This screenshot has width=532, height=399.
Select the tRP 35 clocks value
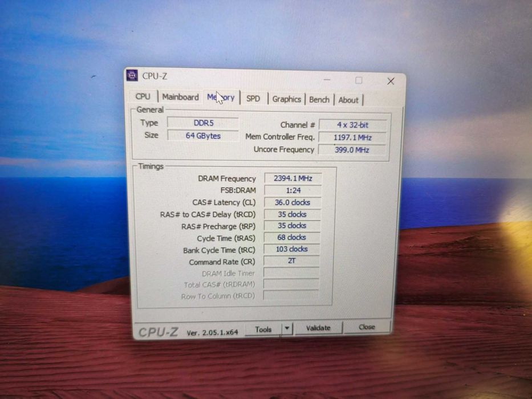point(292,226)
